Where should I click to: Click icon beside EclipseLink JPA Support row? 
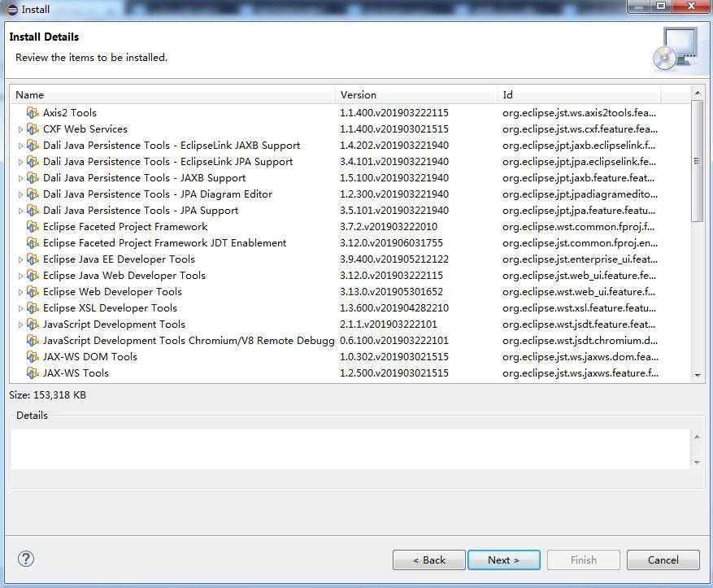(x=33, y=162)
